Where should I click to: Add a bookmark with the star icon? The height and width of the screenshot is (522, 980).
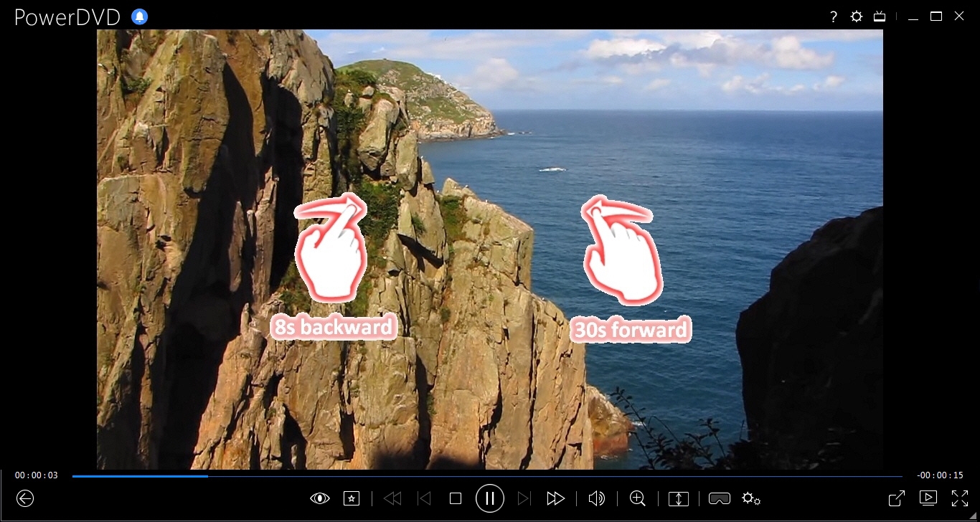[351, 498]
